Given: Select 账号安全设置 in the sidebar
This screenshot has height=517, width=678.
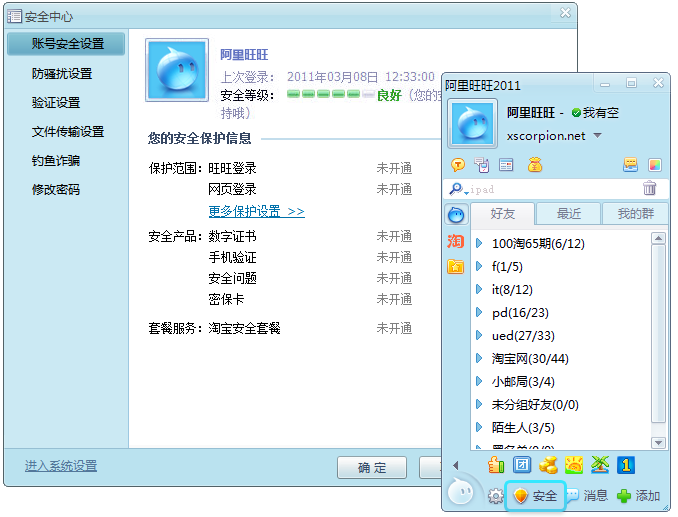Looking at the screenshot, I should pos(66,44).
